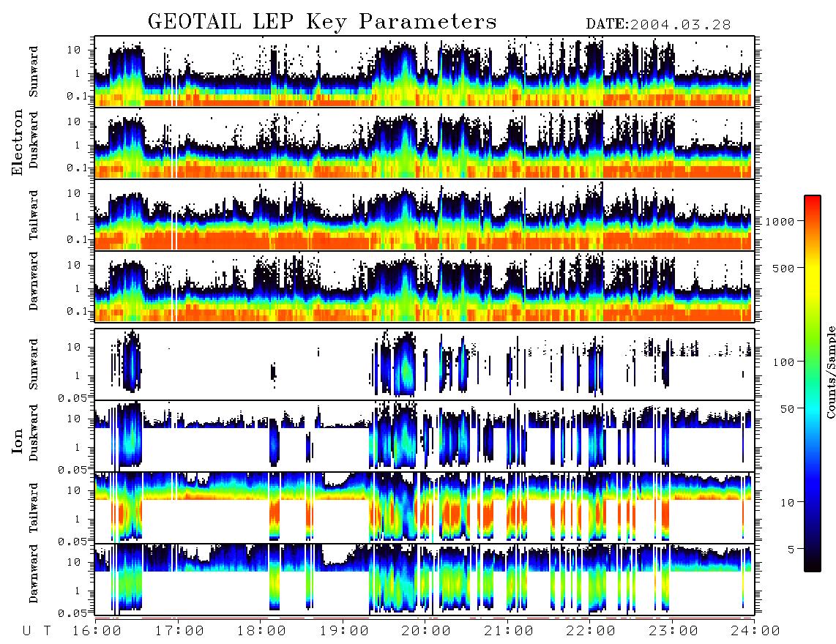Select the Electron Tailward axis label
The height and width of the screenshot is (644, 836).
coord(34,215)
